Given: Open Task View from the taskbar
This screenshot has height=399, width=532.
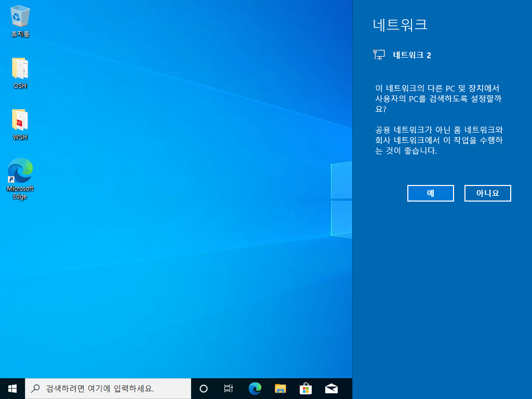Looking at the screenshot, I should (229, 389).
